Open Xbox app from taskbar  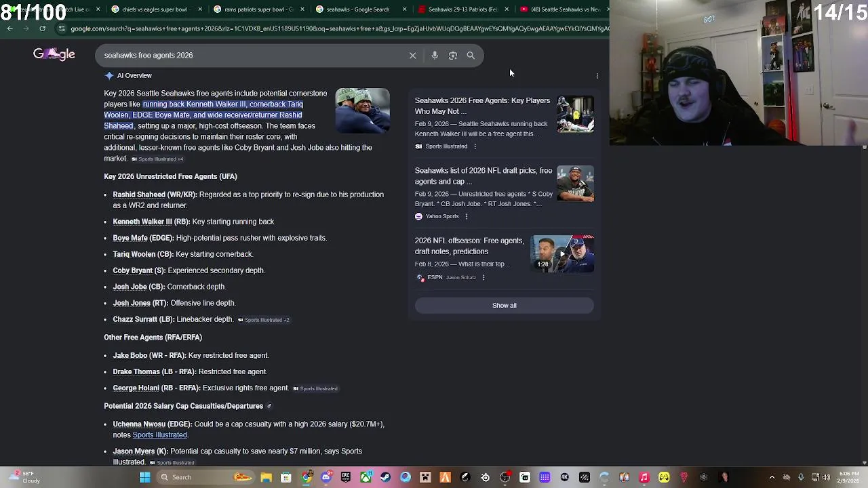tap(366, 477)
